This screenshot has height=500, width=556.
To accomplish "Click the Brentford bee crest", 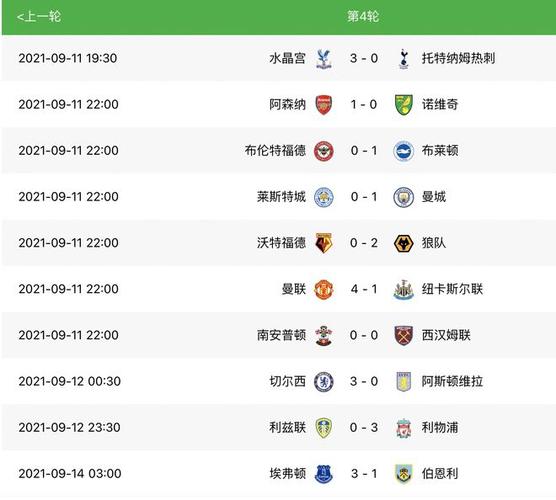I will 324,151.
